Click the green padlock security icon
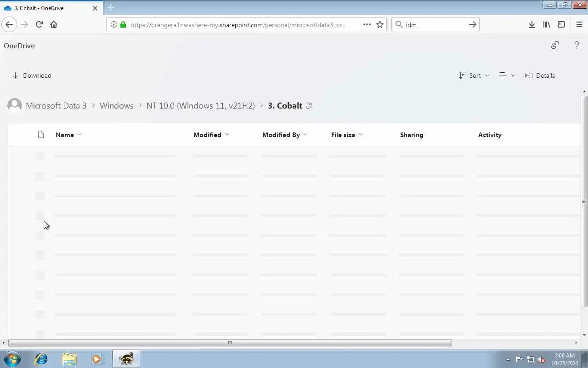Screen dimensions: 588x368 point(123,24)
